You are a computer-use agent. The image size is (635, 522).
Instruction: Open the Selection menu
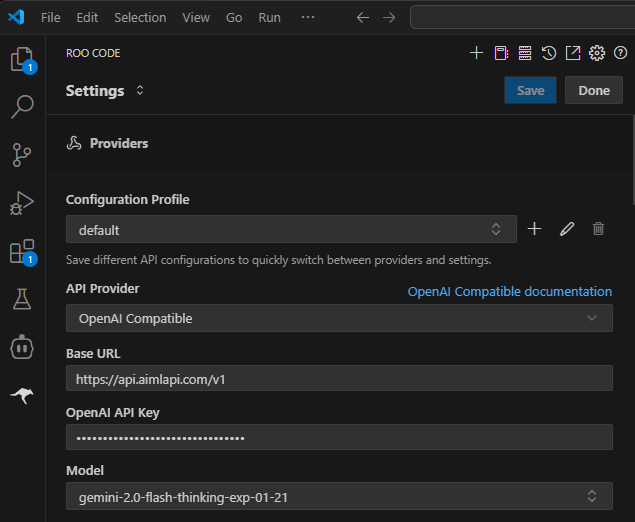point(140,17)
